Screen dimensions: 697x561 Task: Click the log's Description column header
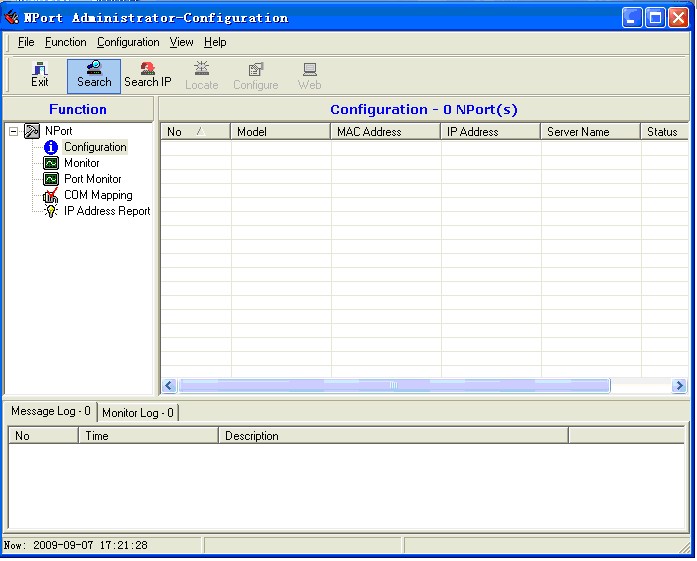(393, 436)
